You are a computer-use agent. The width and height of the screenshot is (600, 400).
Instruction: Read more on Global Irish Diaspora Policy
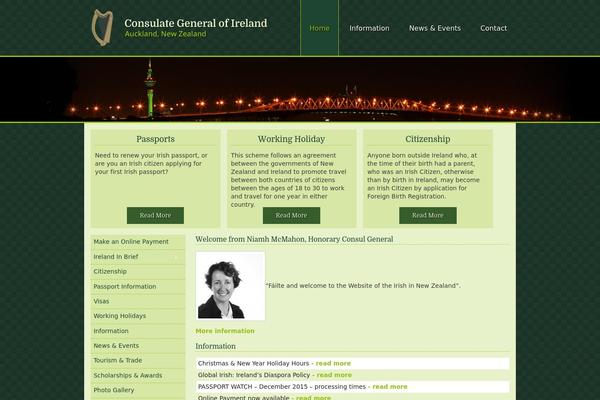[x=334, y=375]
